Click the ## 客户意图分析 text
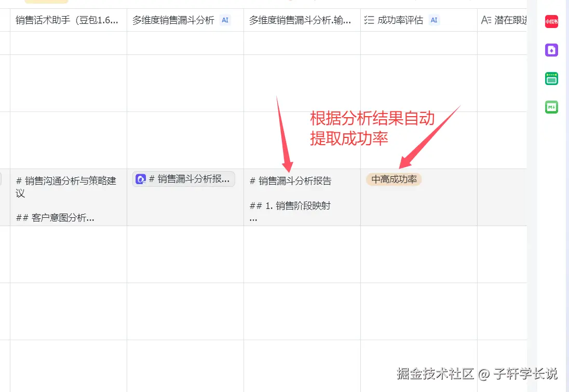 point(55,218)
